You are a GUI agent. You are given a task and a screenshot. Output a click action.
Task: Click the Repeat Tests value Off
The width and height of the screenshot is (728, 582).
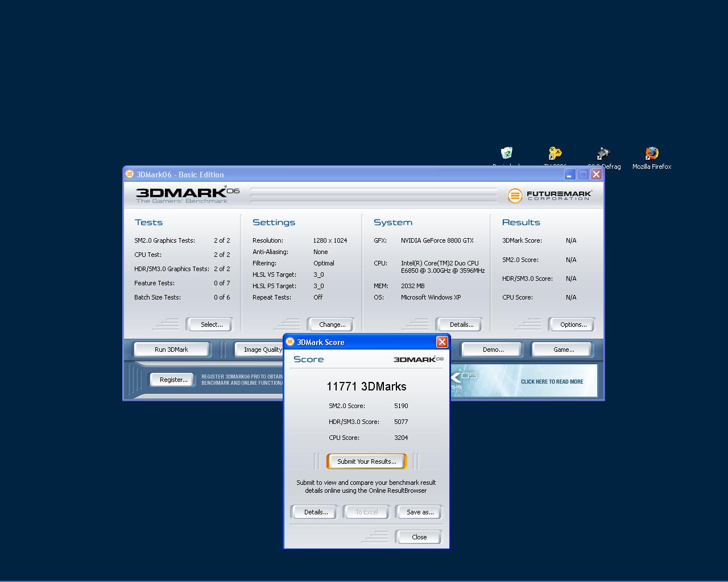tap(317, 297)
